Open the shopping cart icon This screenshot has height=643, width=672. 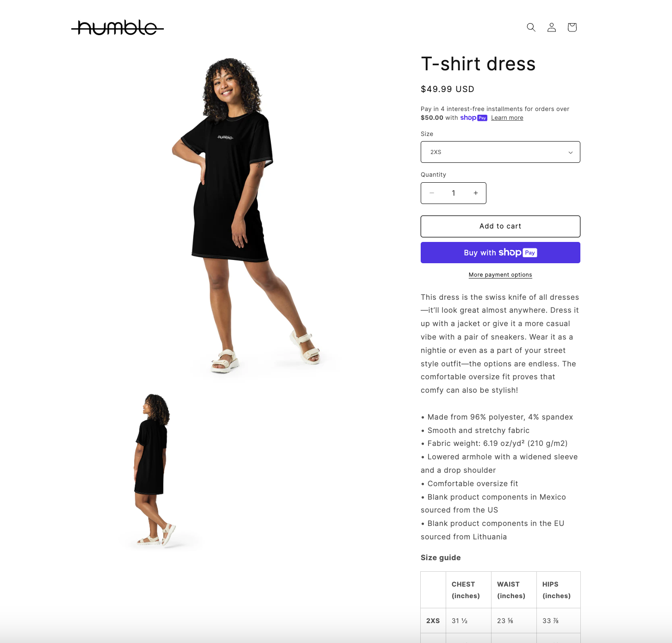pyautogui.click(x=572, y=27)
